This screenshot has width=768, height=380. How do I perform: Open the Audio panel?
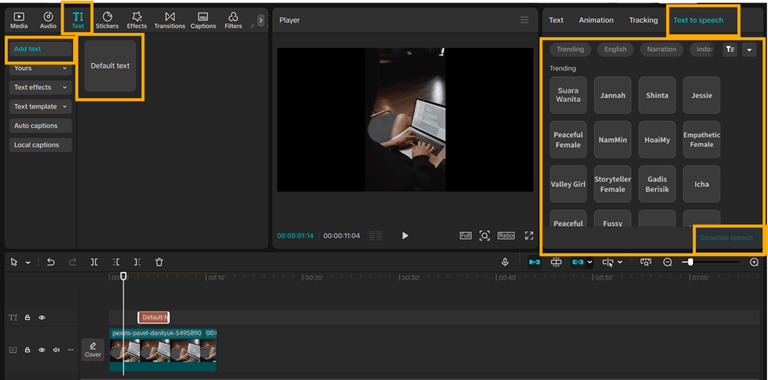48,21
